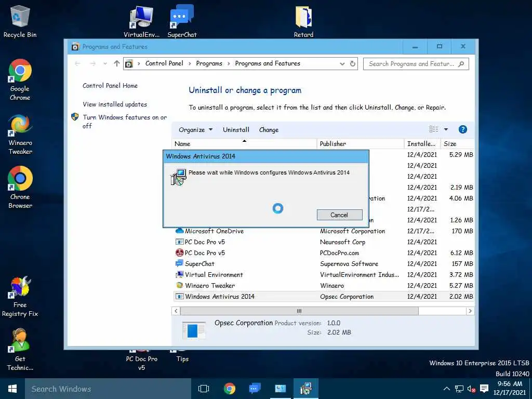532x399 pixels.
Task: Click the taskbar clock showing 9:56 AM
Action: [x=509, y=388]
